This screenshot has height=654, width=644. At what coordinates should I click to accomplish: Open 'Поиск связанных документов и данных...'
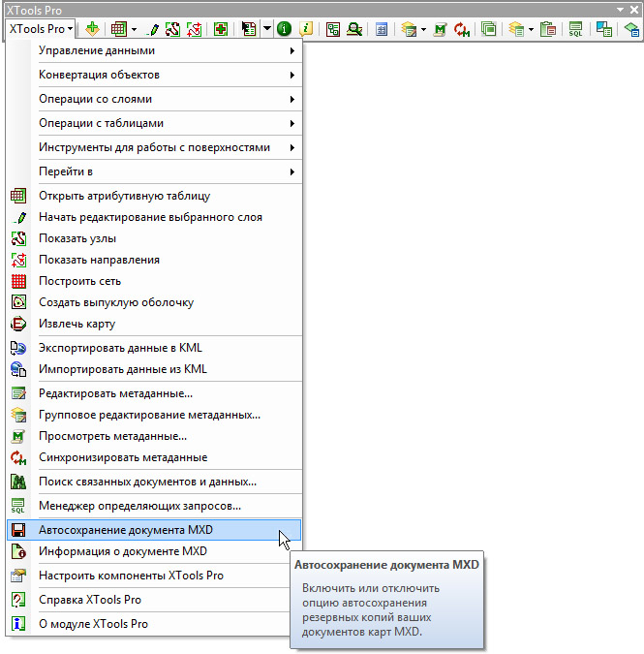click(154, 482)
